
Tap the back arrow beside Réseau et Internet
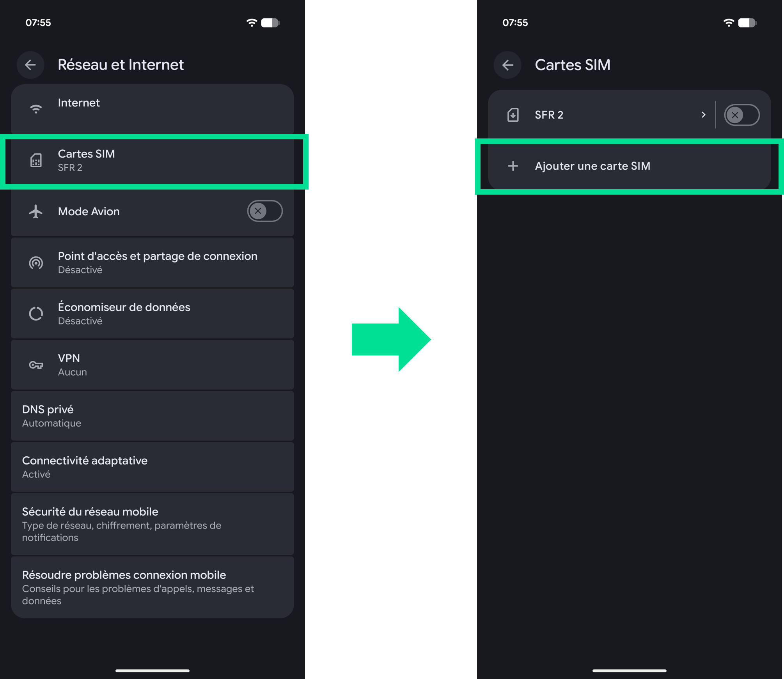pos(30,65)
